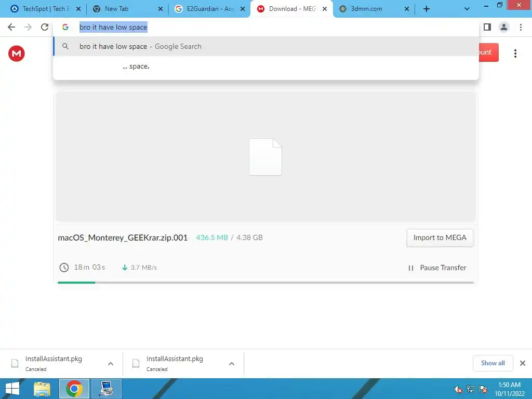The width and height of the screenshot is (532, 399).
Task: Close the downloads bar
Action: pos(523,363)
